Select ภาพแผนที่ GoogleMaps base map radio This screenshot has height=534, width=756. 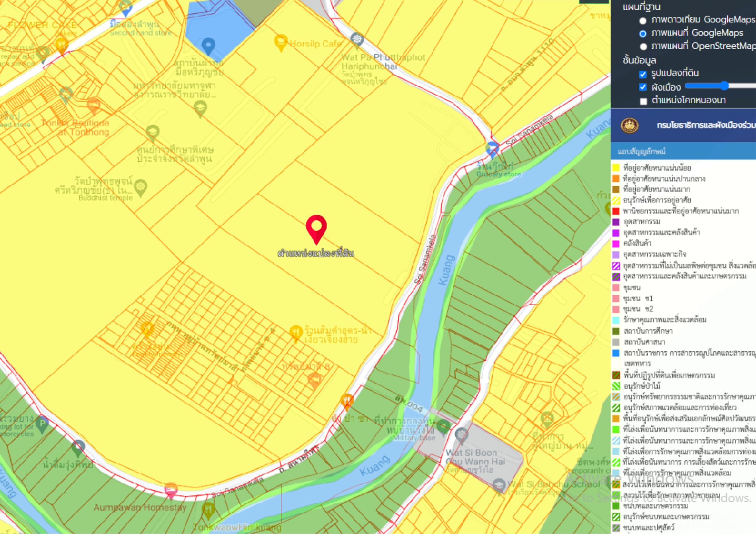point(643,34)
